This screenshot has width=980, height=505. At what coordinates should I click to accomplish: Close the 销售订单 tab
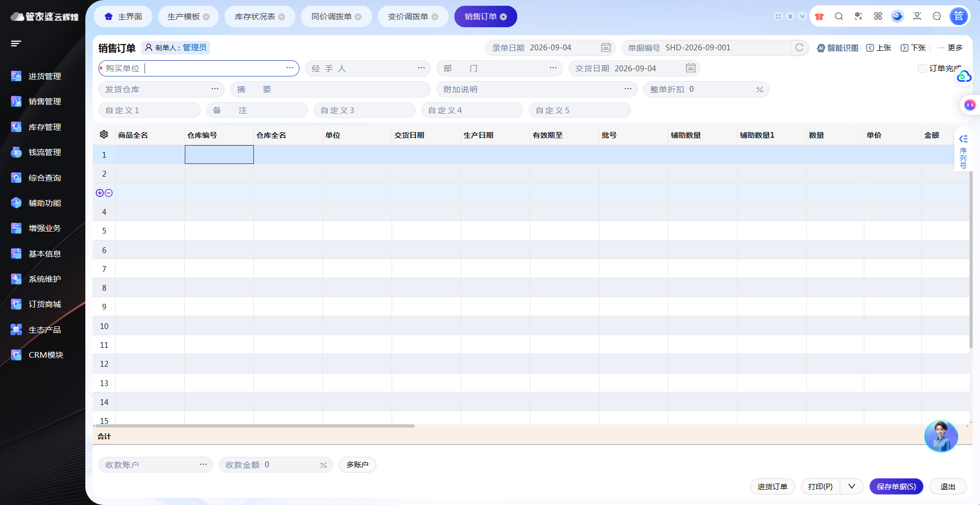[504, 17]
